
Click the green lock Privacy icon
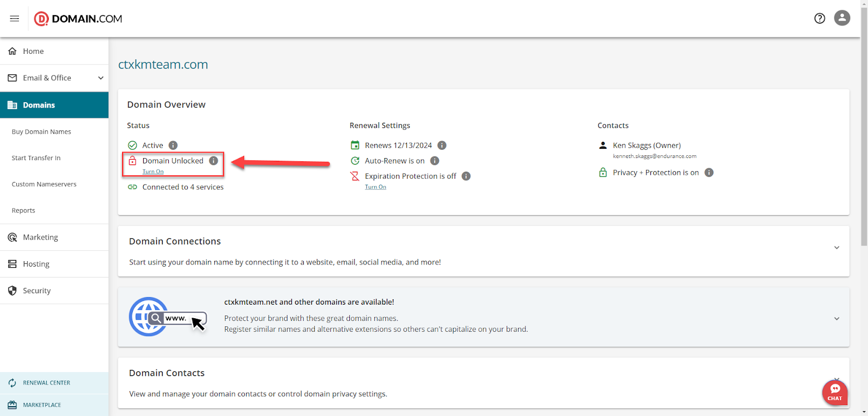603,173
